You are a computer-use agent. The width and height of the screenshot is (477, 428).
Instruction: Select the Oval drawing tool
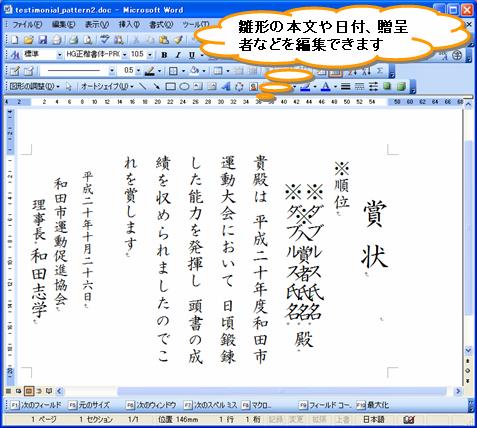pos(184,87)
